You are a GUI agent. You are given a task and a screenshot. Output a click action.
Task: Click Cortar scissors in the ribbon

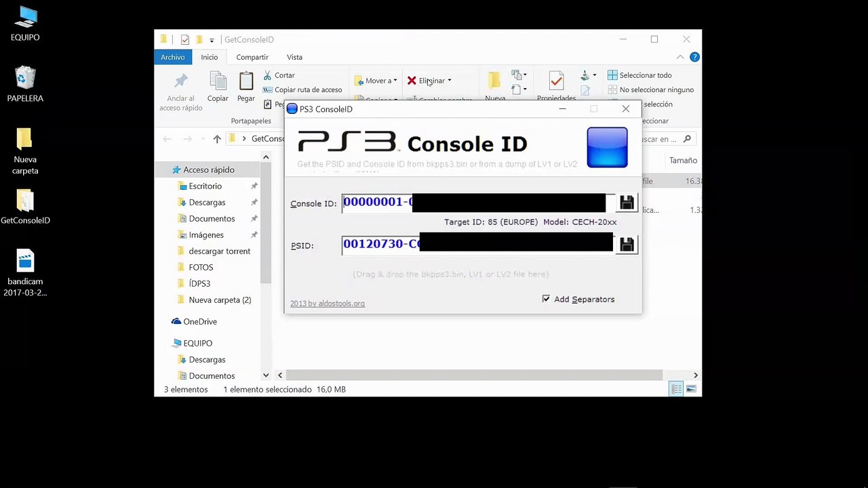click(279, 75)
